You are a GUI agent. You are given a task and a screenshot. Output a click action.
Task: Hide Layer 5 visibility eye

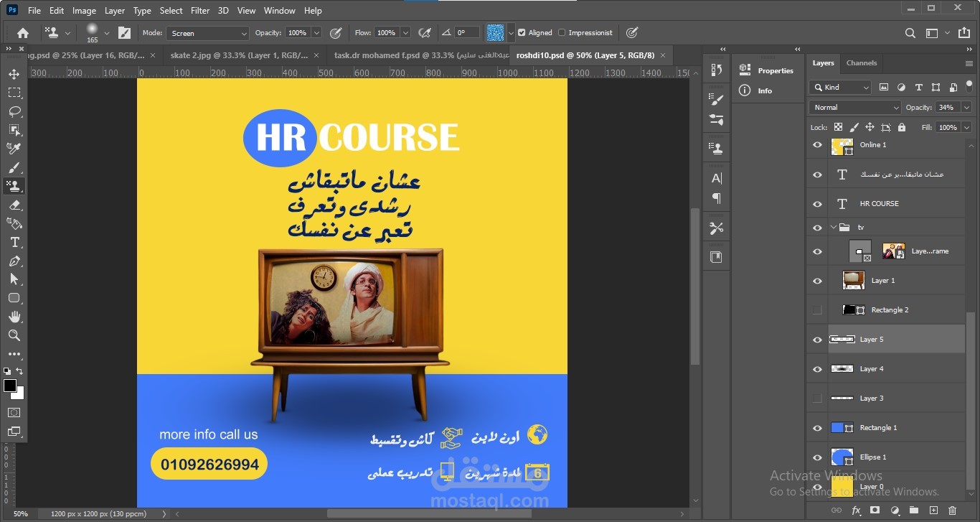tap(816, 340)
